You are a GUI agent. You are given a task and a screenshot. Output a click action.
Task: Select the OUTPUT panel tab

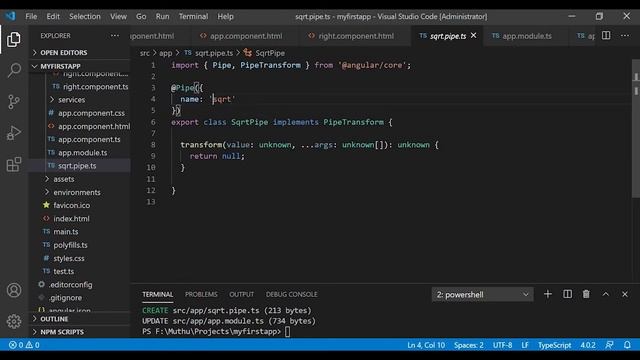pos(242,294)
